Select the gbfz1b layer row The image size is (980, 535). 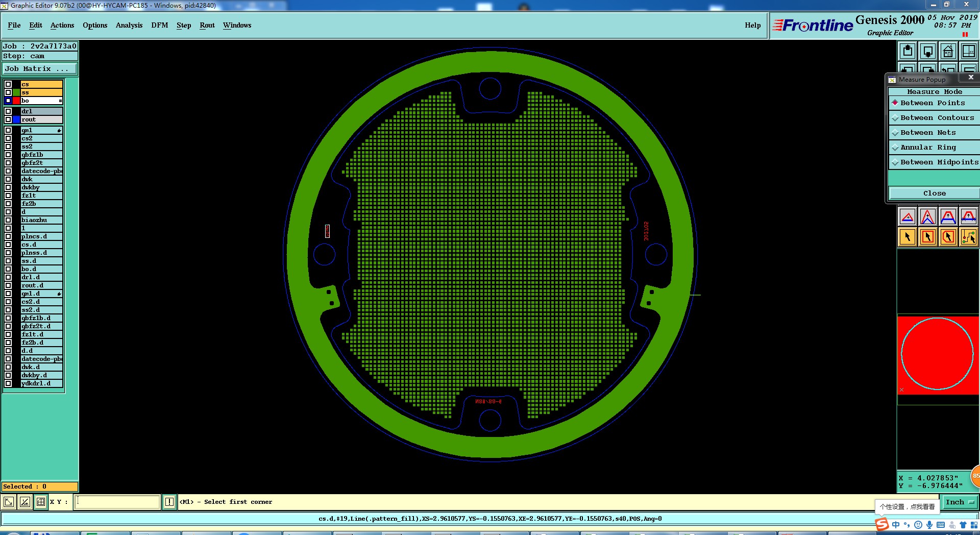[42, 155]
